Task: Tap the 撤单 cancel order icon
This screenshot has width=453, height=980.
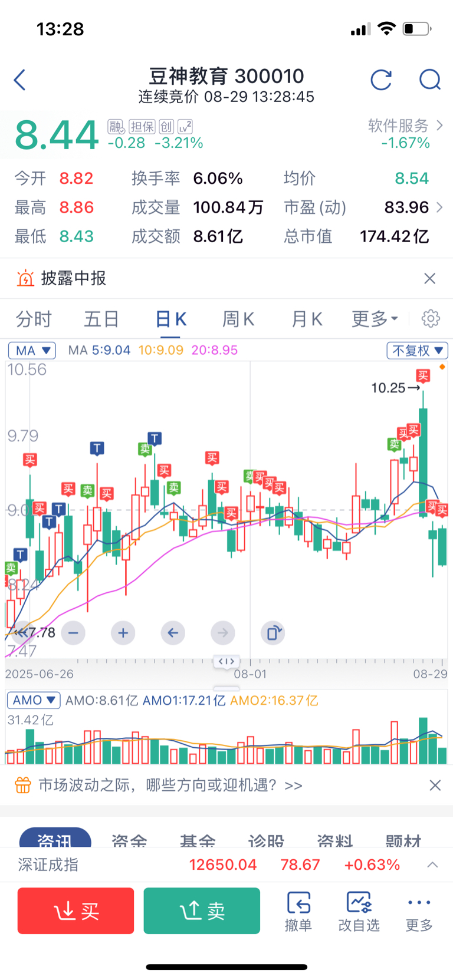Action: pos(298,911)
